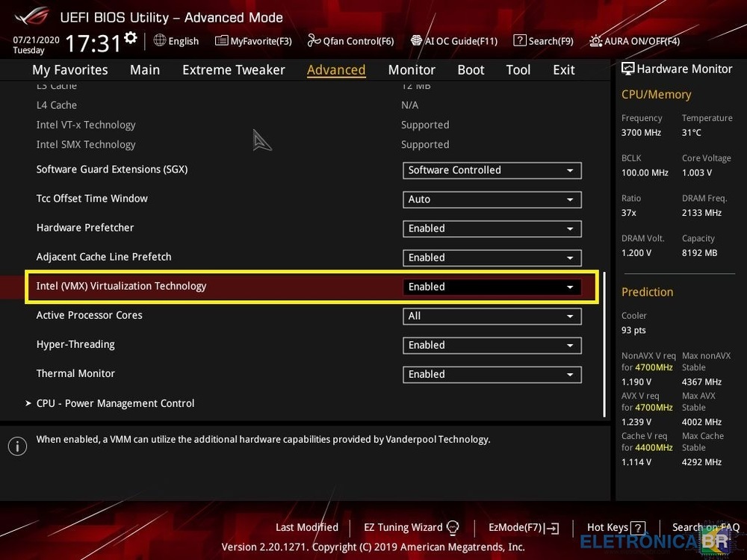Click the settings gear beside the clock
This screenshot has width=747, height=560.
pos(131,38)
